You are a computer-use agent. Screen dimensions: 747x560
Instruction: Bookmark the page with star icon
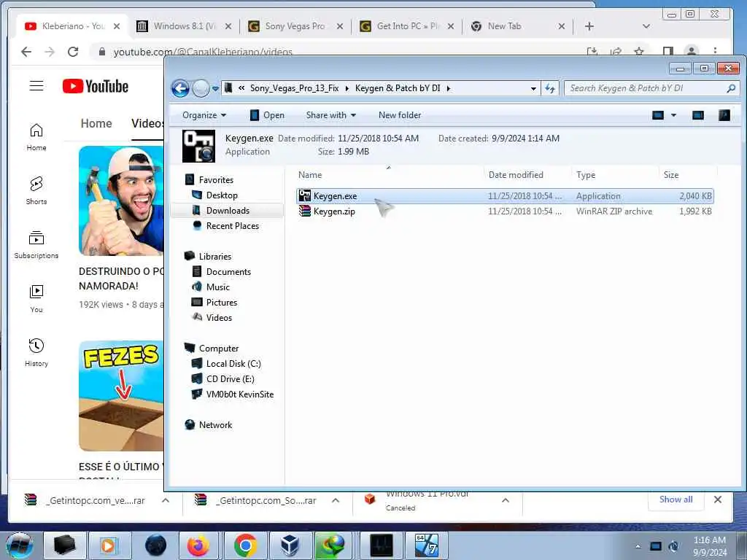(639, 52)
